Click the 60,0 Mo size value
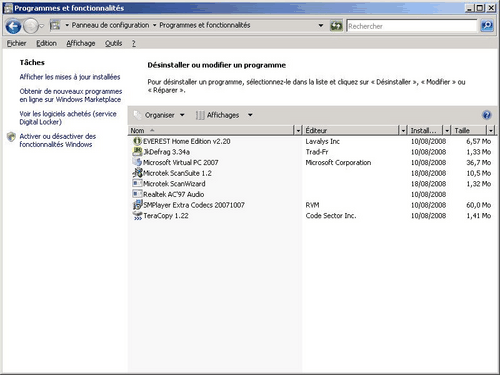500x375 pixels. pos(478,205)
